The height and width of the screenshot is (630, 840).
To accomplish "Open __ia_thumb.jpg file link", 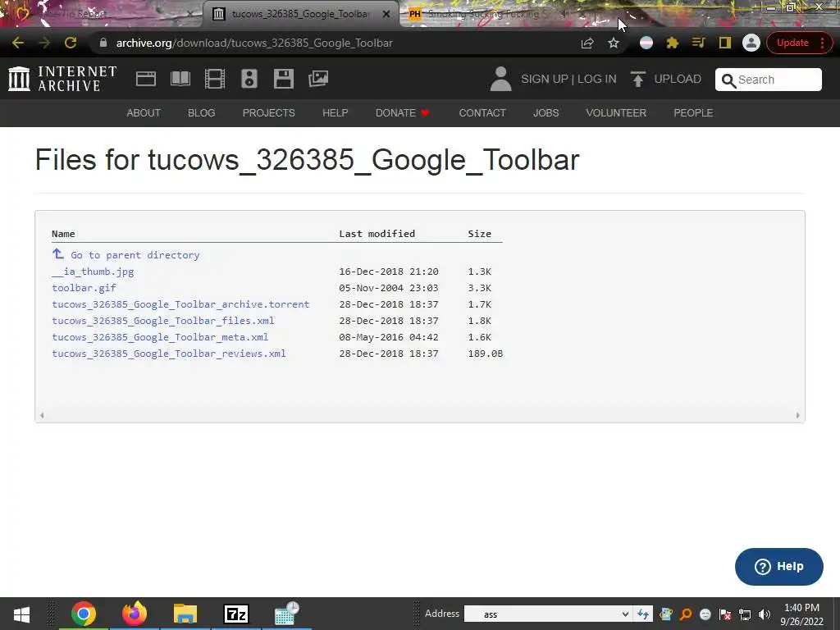I will point(93,272).
